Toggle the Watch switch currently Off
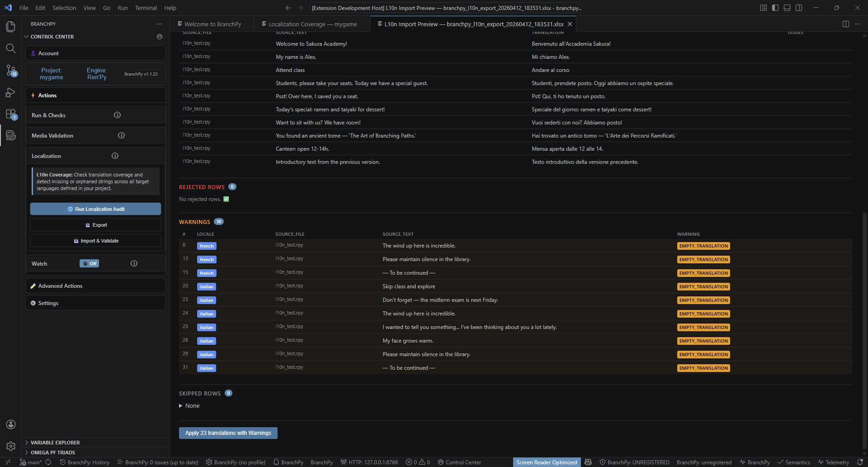The height and width of the screenshot is (467, 868). [x=89, y=264]
